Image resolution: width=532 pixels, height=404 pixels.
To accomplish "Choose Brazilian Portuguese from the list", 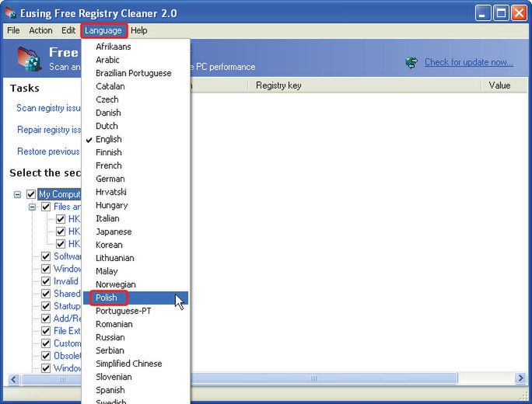I will pos(135,73).
